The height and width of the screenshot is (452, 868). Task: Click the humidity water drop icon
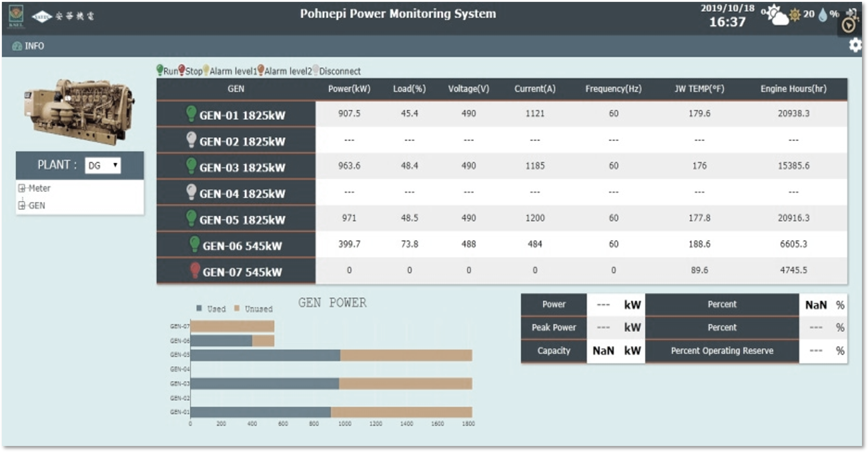click(823, 15)
